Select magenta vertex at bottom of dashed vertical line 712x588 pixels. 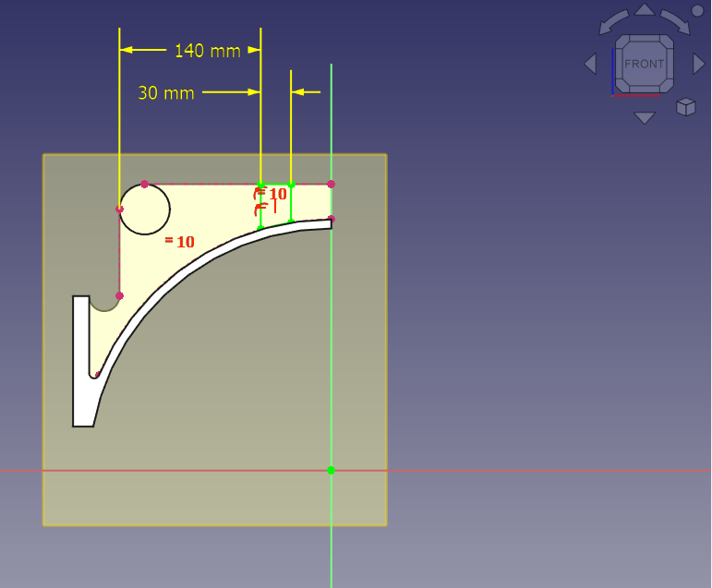[119, 296]
